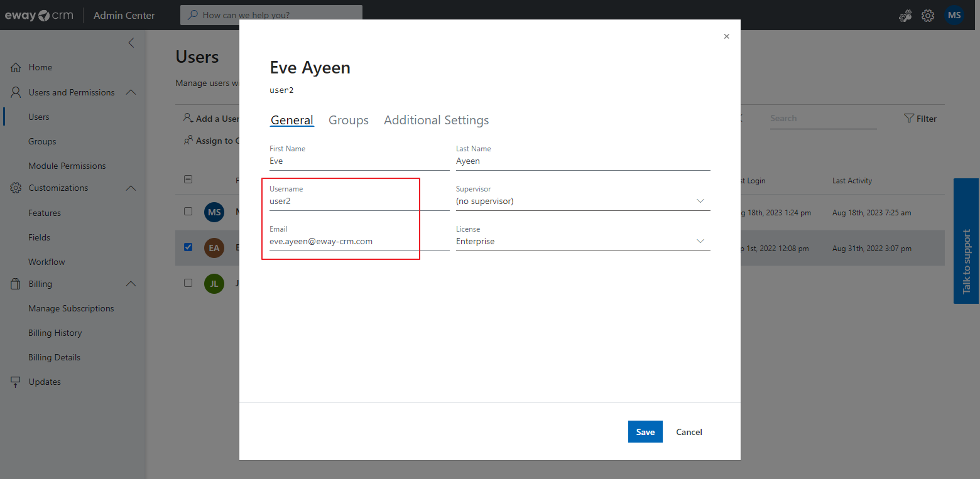Click the Aug 18th, 2023 7:25 am cell
The width and height of the screenshot is (980, 479).
[x=871, y=213]
